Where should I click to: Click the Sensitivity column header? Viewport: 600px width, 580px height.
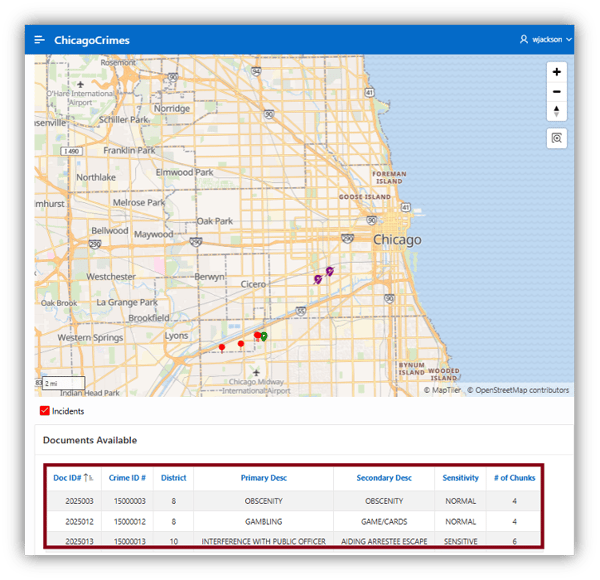(460, 478)
